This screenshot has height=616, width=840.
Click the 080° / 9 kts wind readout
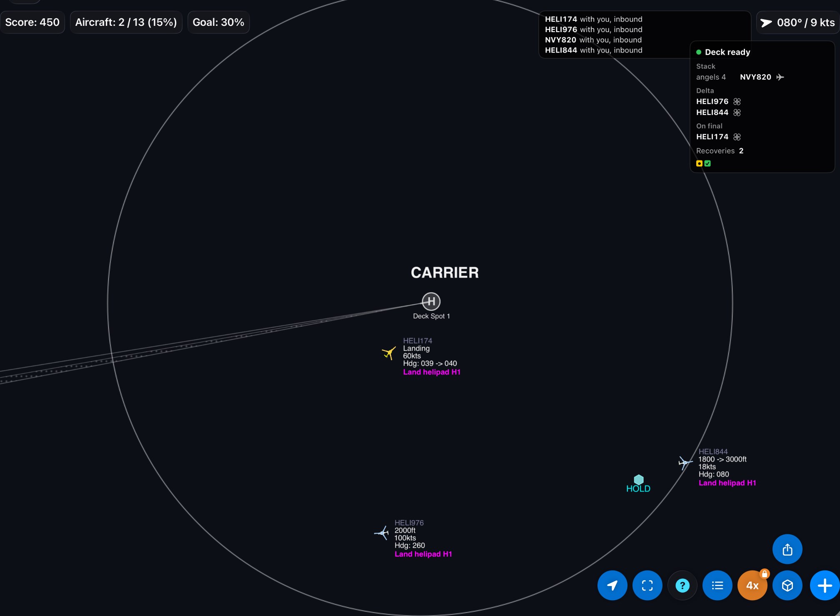click(x=797, y=23)
